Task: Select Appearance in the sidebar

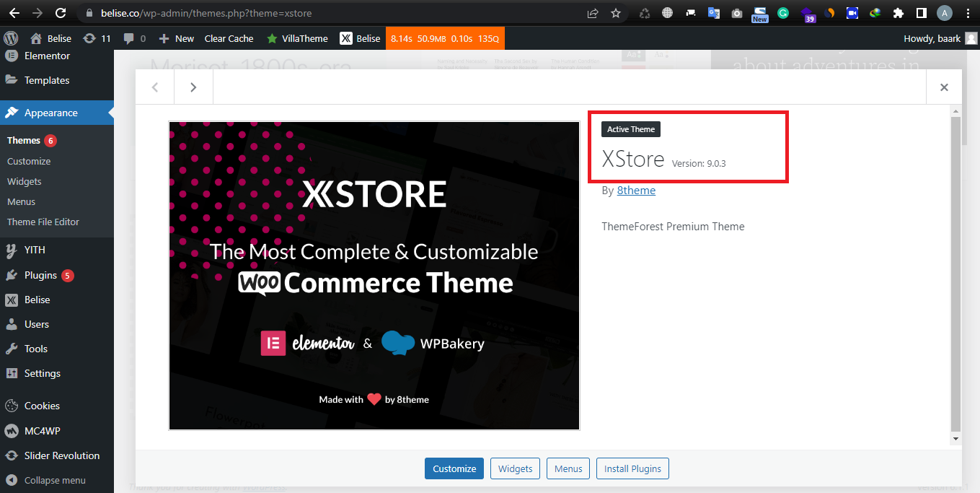Action: click(x=57, y=113)
